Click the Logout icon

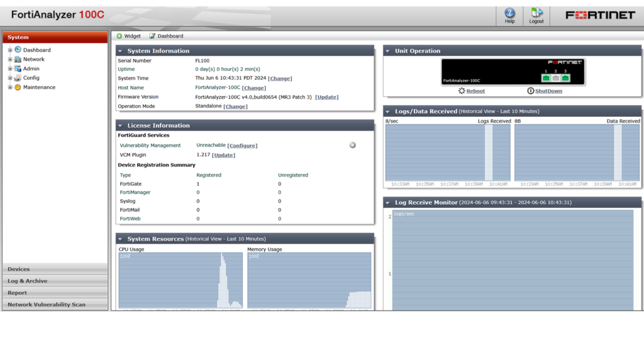pos(536,13)
